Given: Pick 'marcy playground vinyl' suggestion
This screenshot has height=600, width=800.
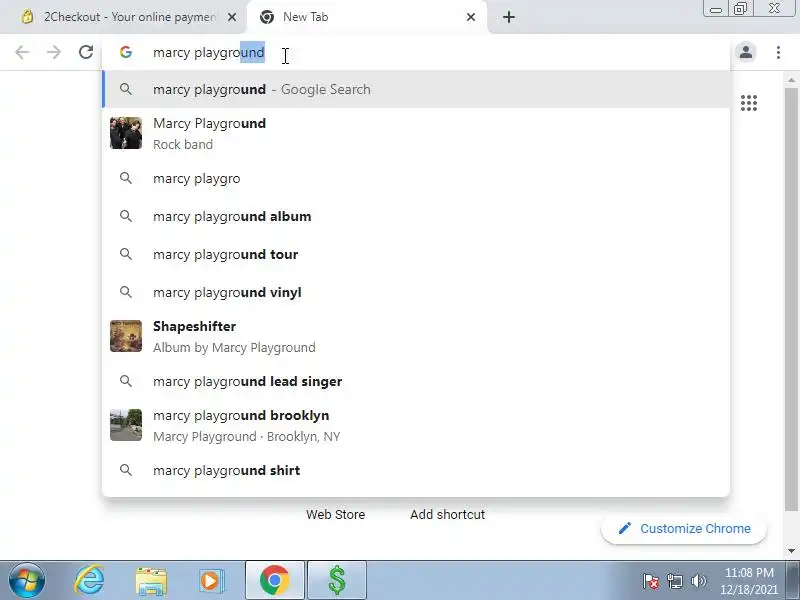Looking at the screenshot, I should click(416, 292).
